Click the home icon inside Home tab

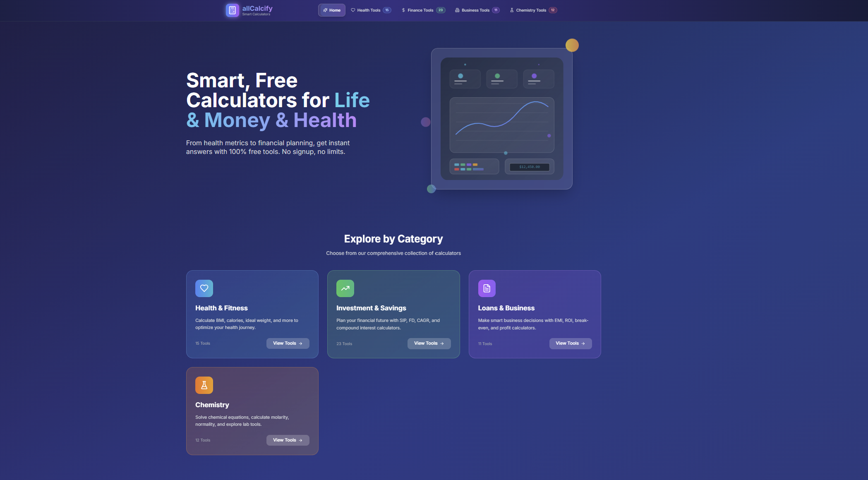325,10
